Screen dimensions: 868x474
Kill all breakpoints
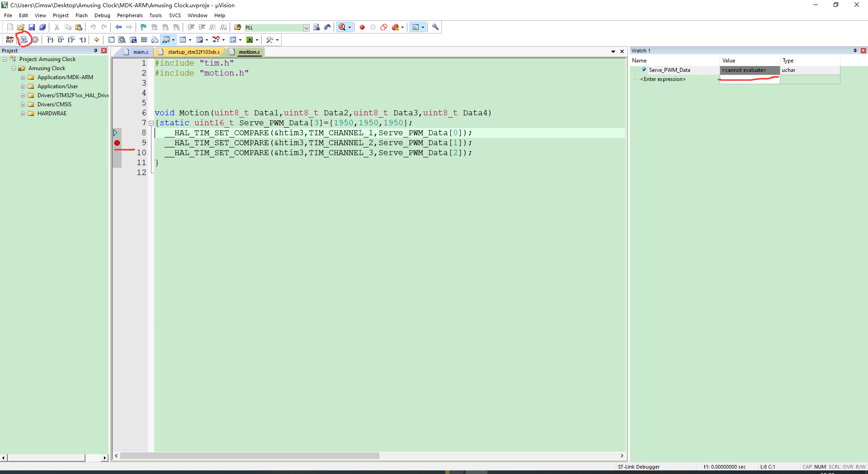point(396,27)
